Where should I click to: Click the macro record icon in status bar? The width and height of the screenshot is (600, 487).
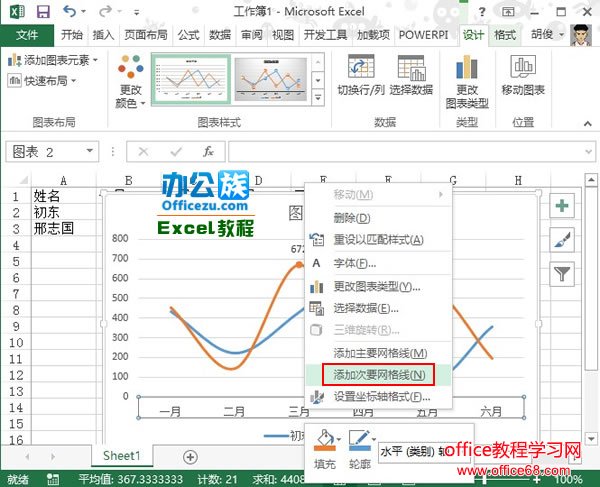click(x=53, y=479)
